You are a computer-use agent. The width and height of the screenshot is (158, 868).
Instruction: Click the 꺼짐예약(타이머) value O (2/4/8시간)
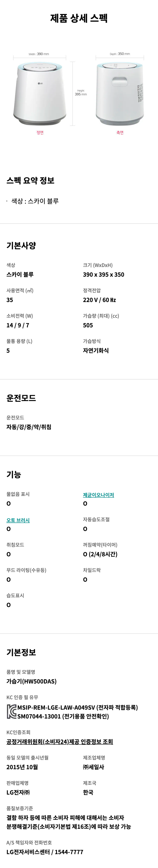[x=100, y=554]
